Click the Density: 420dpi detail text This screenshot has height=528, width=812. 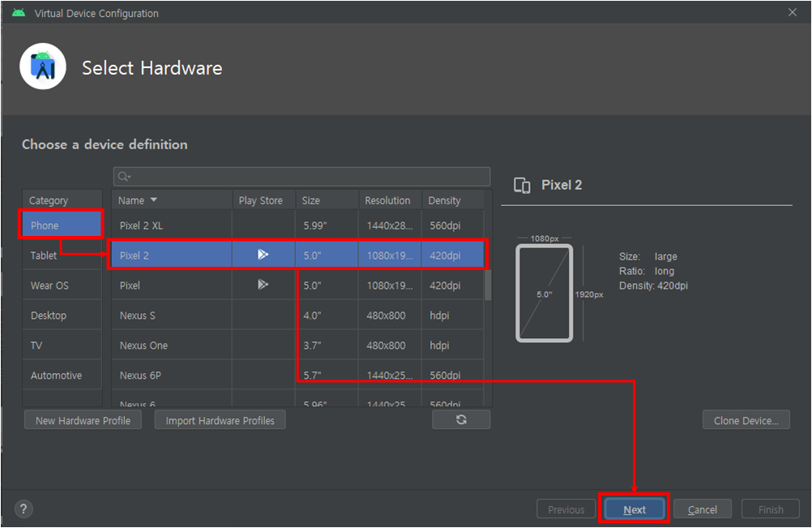pos(653,285)
